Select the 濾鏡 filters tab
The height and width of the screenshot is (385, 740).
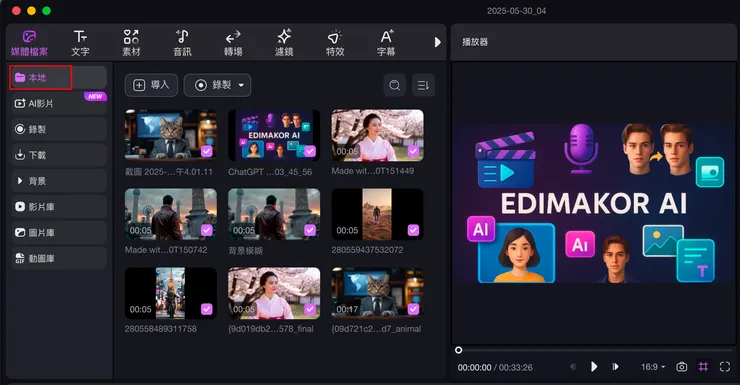coord(284,43)
